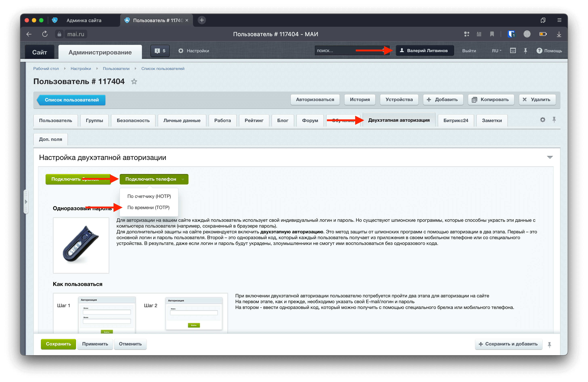Screen dimensions: 588x382
Task: Go back with the browser back arrow
Action: pos(29,34)
